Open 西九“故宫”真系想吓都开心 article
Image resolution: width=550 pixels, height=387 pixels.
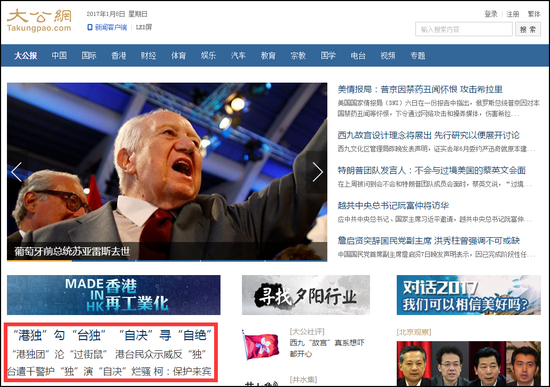(x=327, y=348)
